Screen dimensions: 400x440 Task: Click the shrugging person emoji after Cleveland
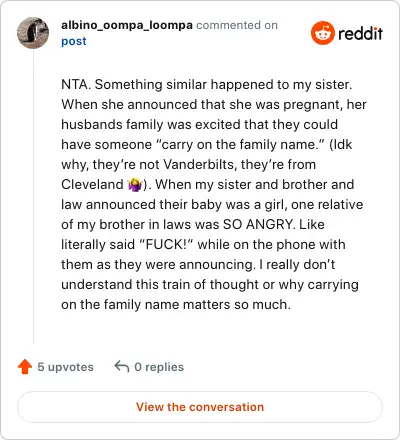135,185
